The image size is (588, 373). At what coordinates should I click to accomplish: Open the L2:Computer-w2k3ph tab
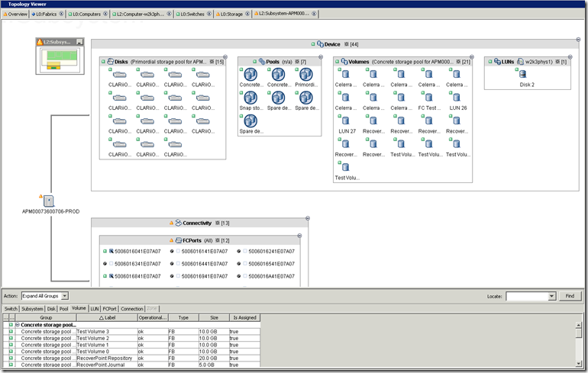tap(139, 14)
